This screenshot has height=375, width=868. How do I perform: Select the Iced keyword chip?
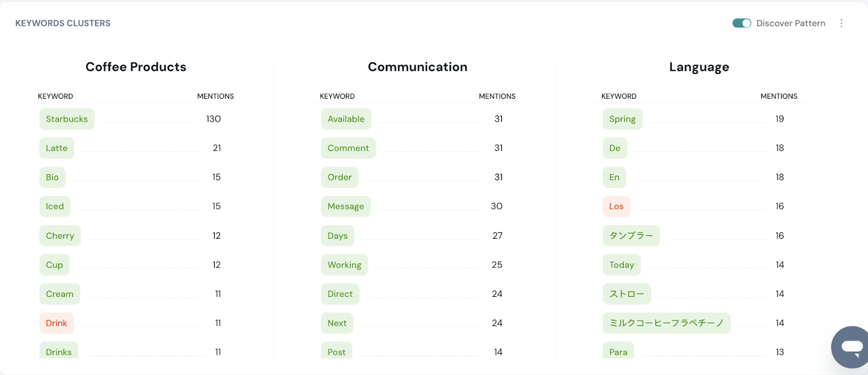[55, 206]
